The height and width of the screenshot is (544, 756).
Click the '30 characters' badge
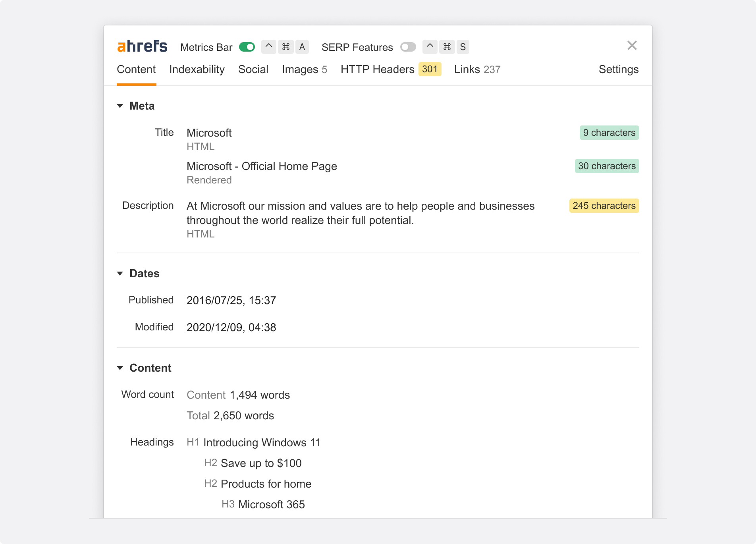(607, 166)
